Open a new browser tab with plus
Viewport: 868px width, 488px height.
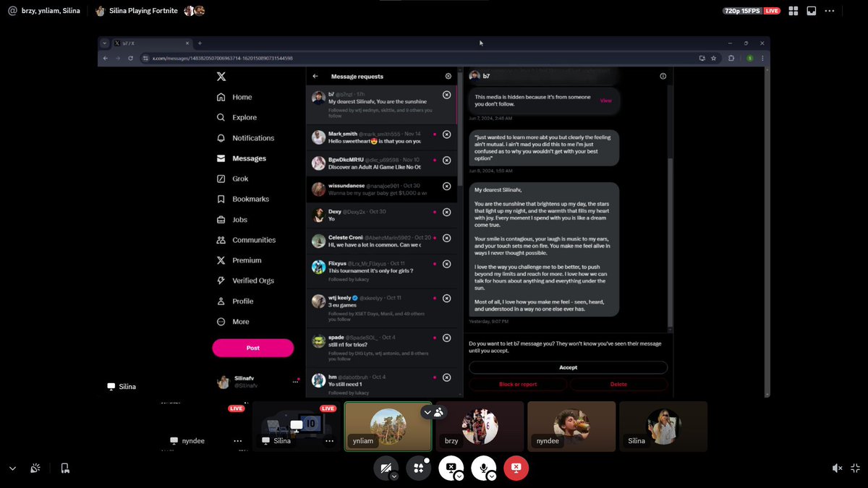[200, 43]
